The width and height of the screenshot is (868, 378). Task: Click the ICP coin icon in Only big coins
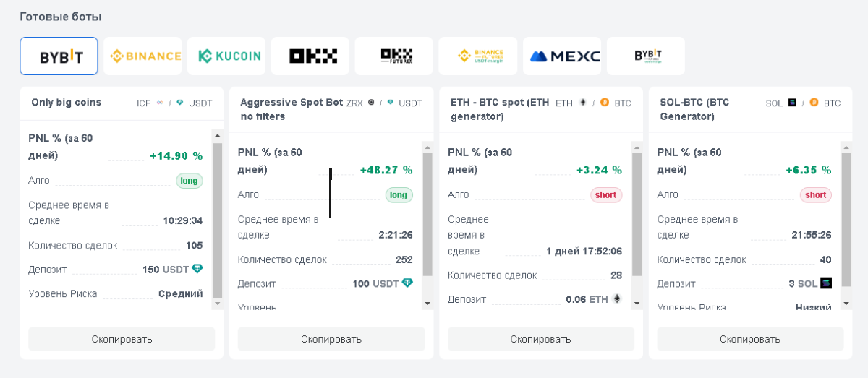(160, 103)
